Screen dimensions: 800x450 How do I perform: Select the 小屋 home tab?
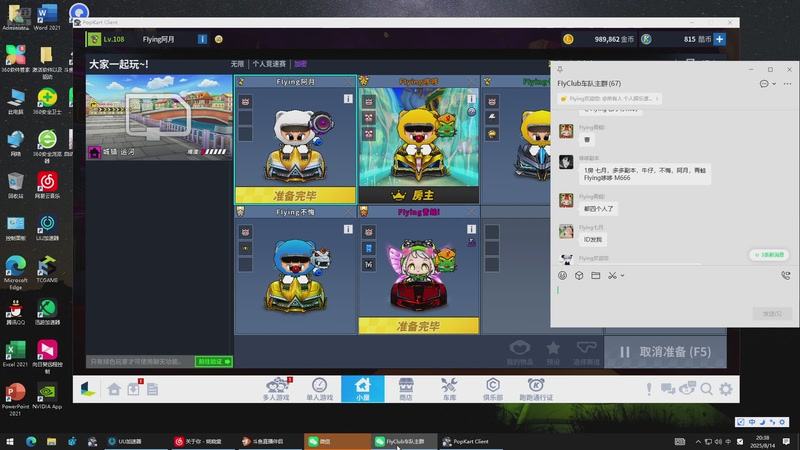coord(363,389)
